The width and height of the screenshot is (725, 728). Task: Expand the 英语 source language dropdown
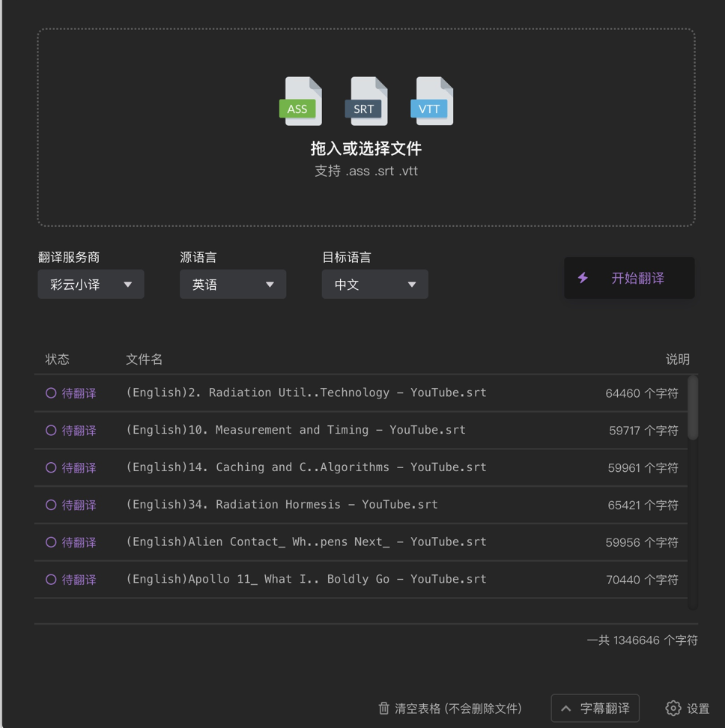point(233,285)
